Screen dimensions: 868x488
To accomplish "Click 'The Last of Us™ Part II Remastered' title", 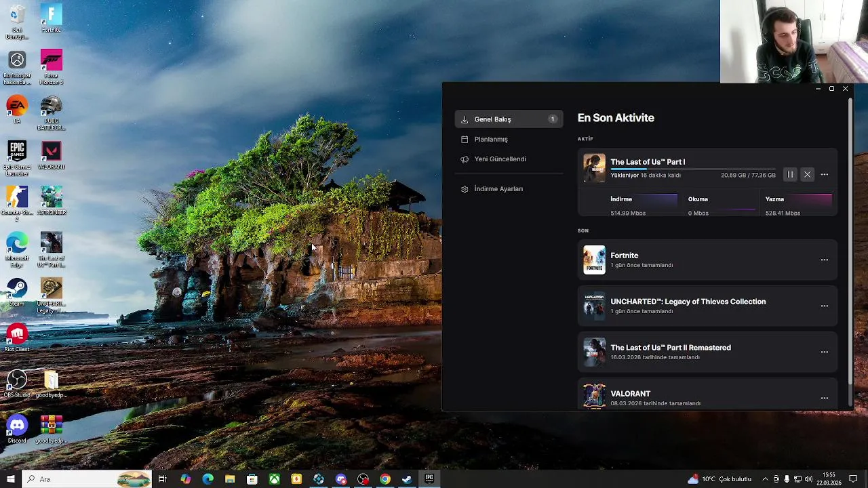I will coord(671,348).
